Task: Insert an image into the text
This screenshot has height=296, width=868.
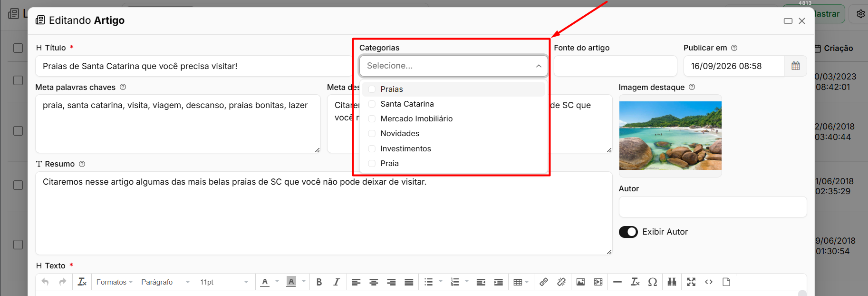Action: tap(580, 282)
